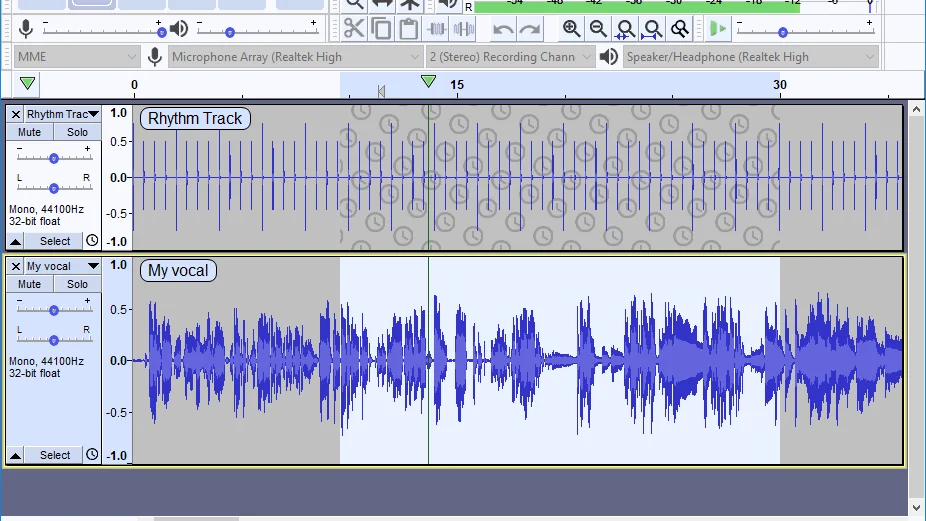Screen dimensions: 926x521
Task: Click the Play-at-speed green icon
Action: point(718,28)
